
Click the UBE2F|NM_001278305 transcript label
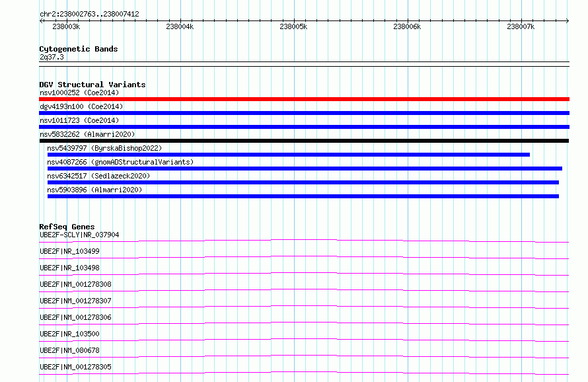pyautogui.click(x=75, y=367)
